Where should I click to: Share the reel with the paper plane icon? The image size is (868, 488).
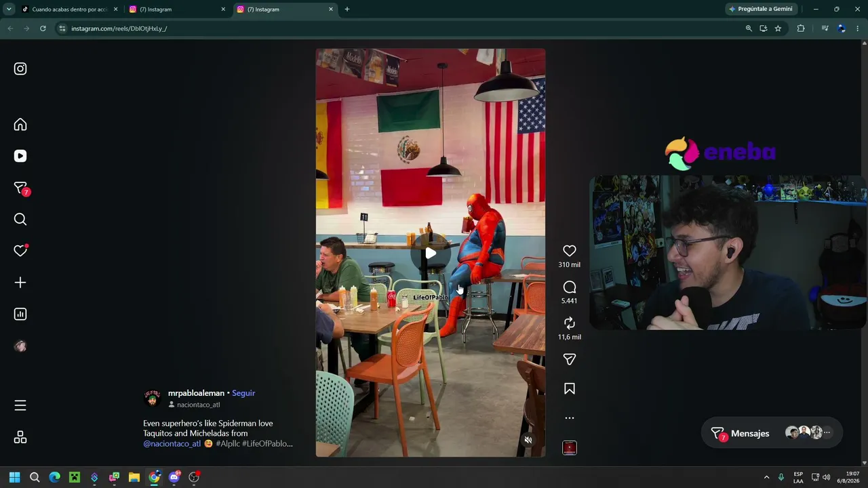570,359
